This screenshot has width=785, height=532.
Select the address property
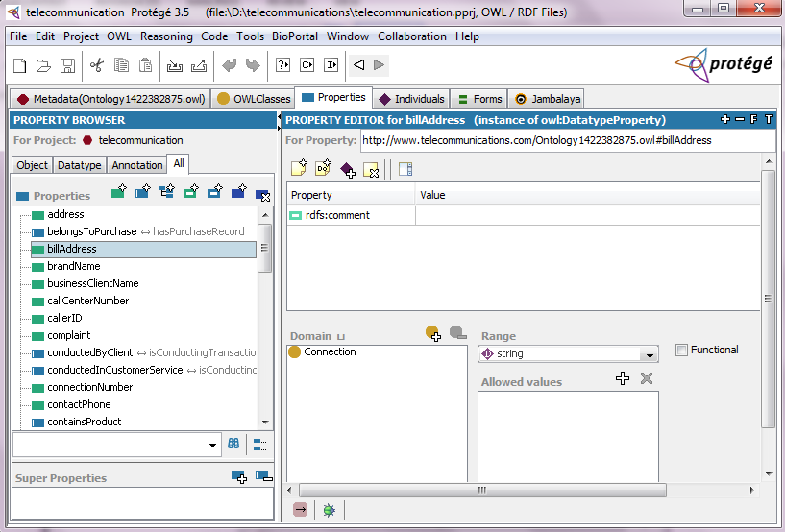point(65,214)
